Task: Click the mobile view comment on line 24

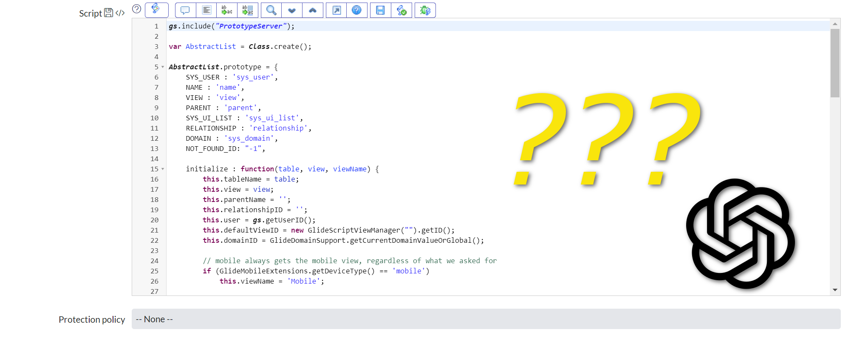Action: click(350, 261)
